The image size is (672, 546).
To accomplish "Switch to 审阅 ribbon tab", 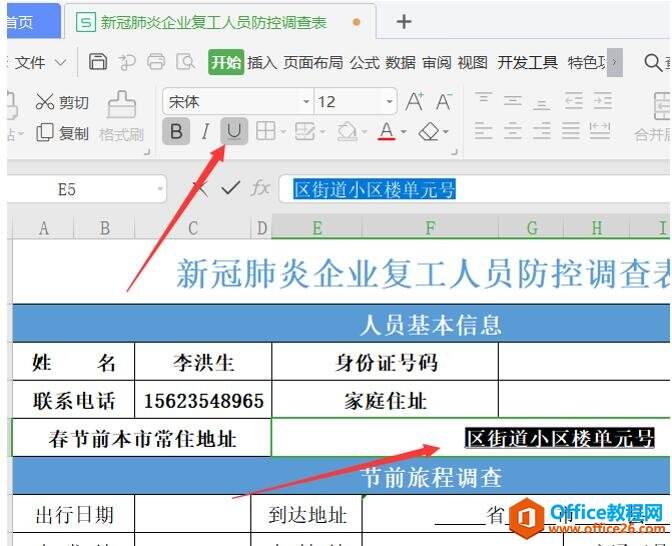I will point(436,63).
